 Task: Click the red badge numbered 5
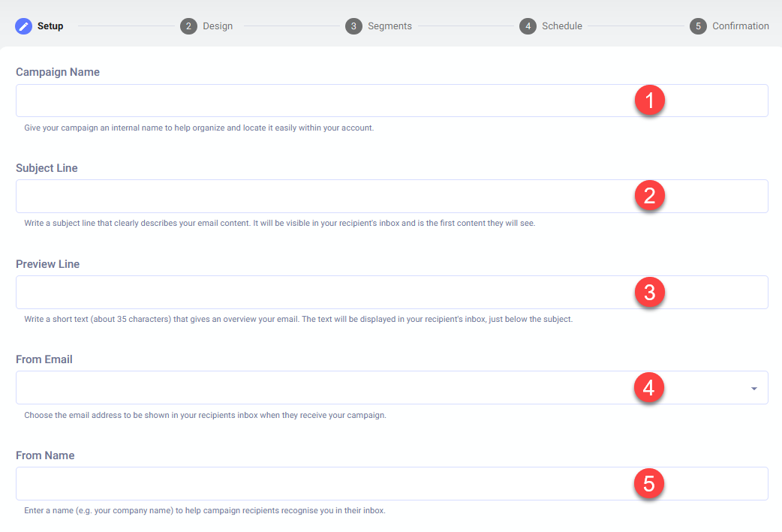[x=649, y=483]
